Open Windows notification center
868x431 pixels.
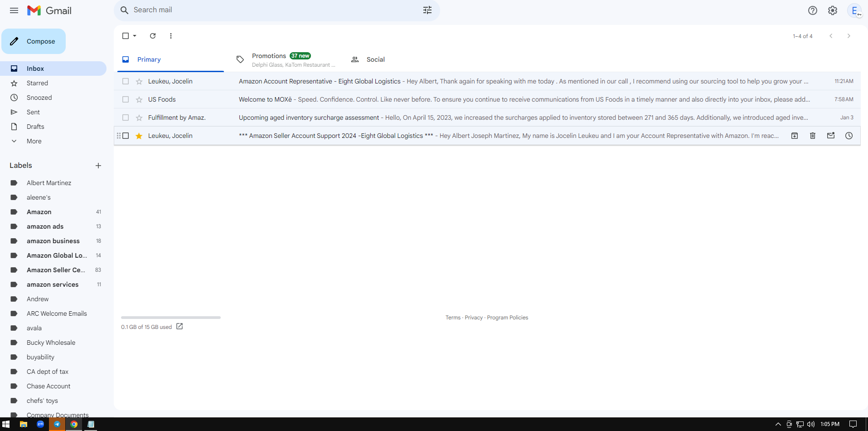[x=853, y=424]
